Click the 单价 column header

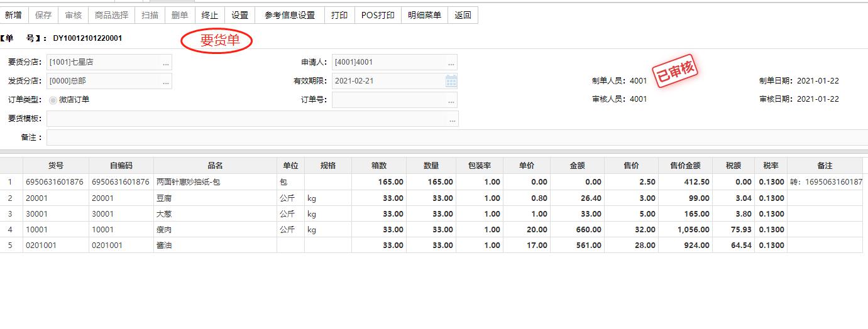point(527,166)
